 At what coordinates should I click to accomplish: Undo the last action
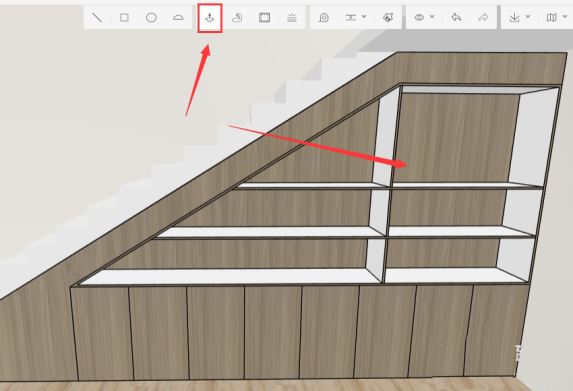456,17
